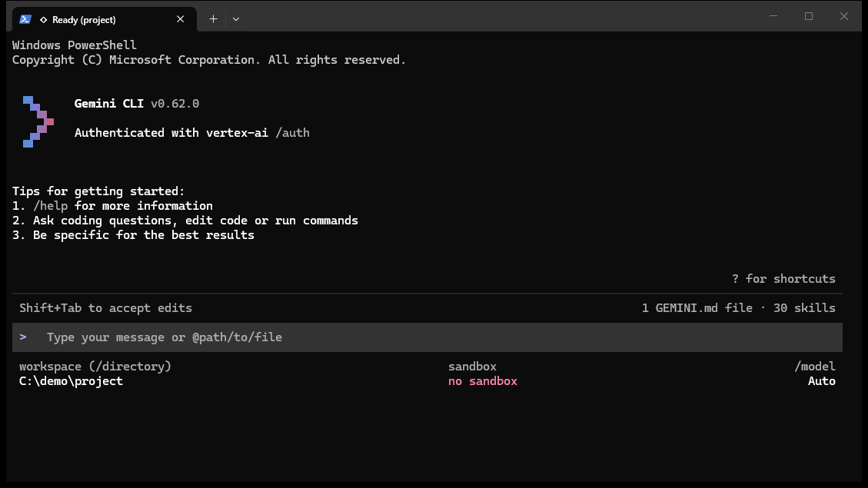This screenshot has height=488, width=868.
Task: Open a new tab with plus button
Action: tap(213, 18)
